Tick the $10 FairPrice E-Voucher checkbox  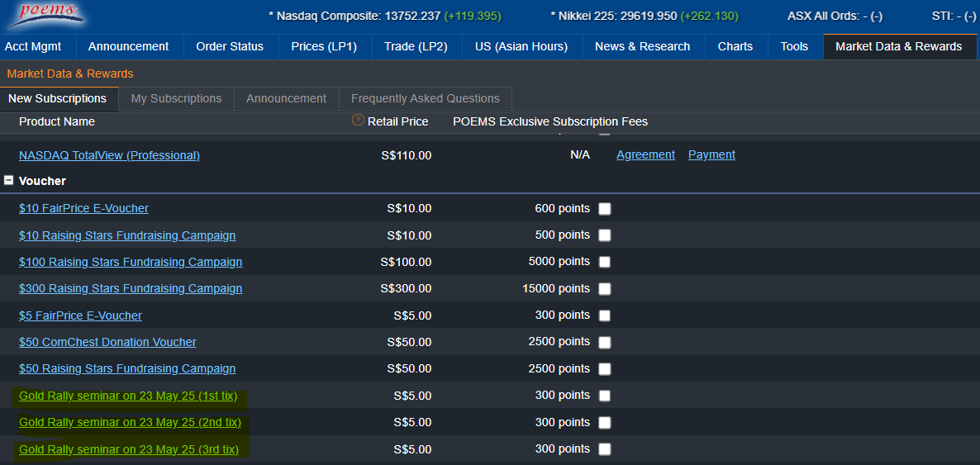pyautogui.click(x=605, y=209)
